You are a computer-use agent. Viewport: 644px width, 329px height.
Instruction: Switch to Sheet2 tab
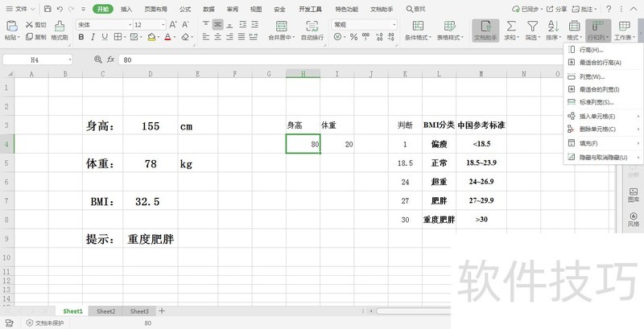point(106,311)
